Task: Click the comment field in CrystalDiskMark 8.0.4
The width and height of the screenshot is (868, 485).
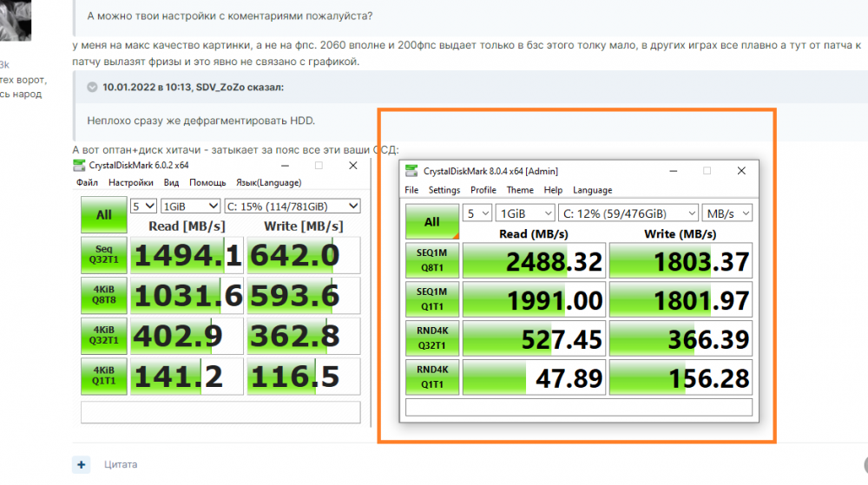Action: click(579, 407)
